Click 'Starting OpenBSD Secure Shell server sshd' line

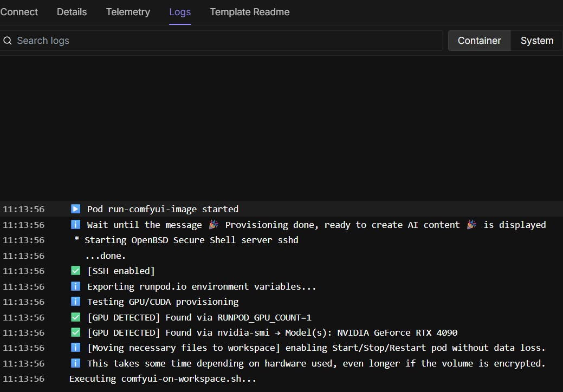191,240
